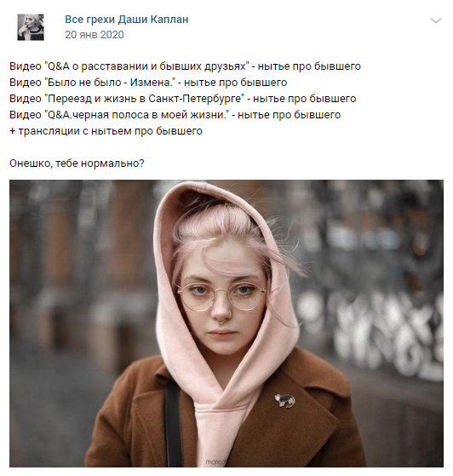Click the cat brooch pin on the brown coat
This screenshot has width=453, height=476.
pos(284,400)
